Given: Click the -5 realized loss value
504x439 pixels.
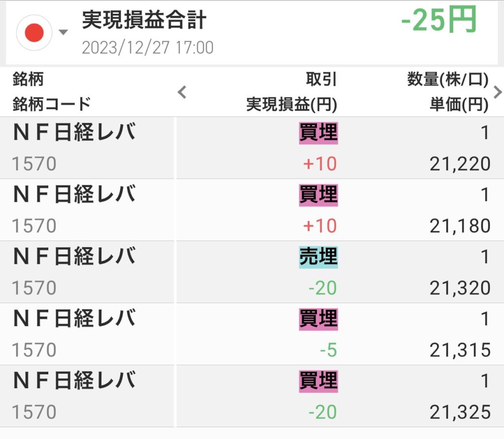Looking at the screenshot, I should pos(328,350).
